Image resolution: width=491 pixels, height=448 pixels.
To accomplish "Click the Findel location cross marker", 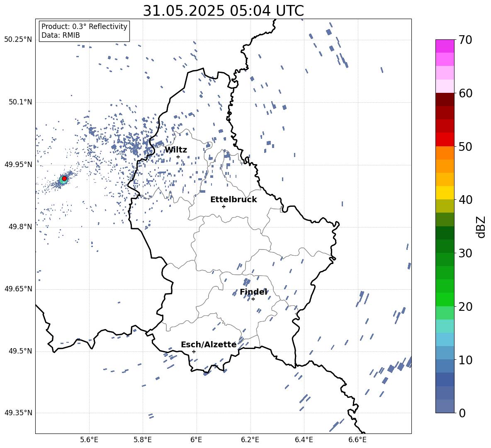I will [253, 299].
